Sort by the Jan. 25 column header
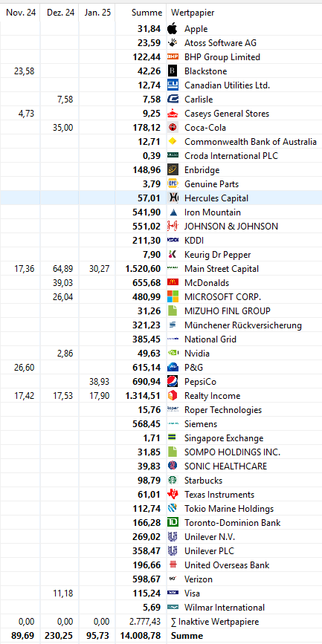 point(97,13)
